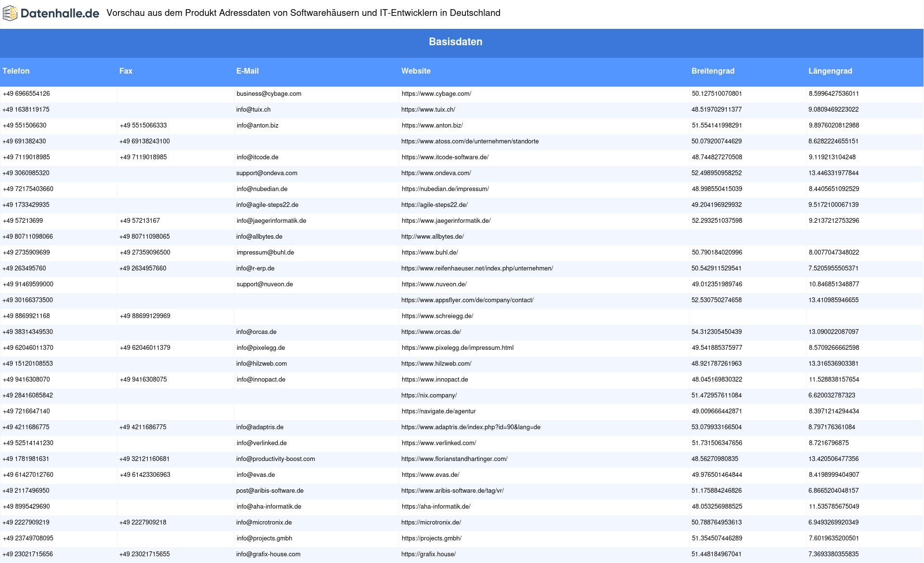This screenshot has height=563, width=924.
Task: Open the https://www.cybage.com/ website link
Action: [x=436, y=94]
